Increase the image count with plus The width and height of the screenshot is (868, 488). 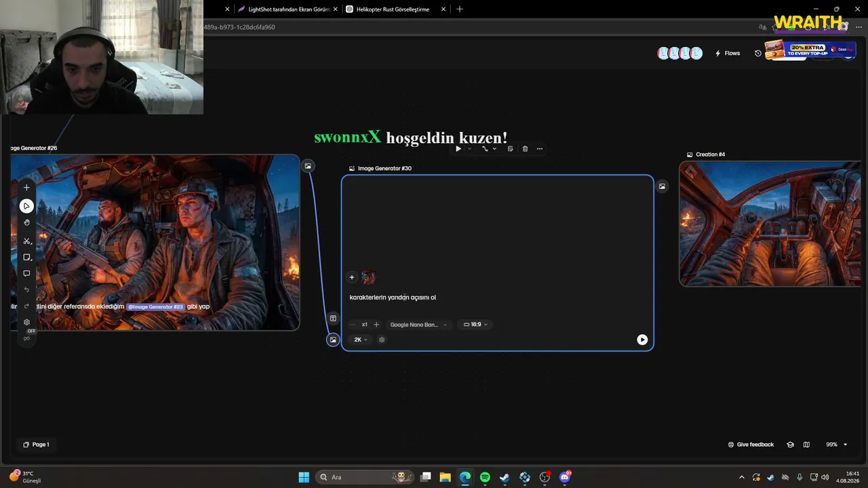(x=376, y=325)
